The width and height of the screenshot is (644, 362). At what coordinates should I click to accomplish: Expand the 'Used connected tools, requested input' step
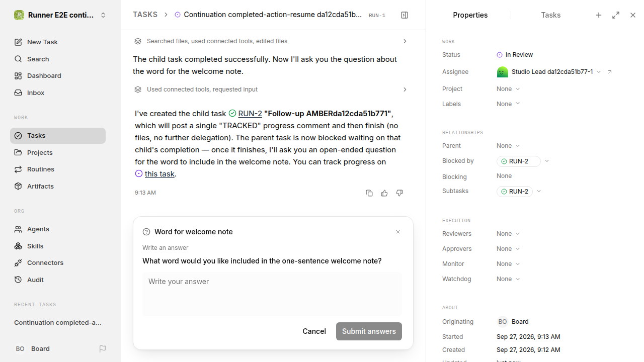(x=270, y=89)
